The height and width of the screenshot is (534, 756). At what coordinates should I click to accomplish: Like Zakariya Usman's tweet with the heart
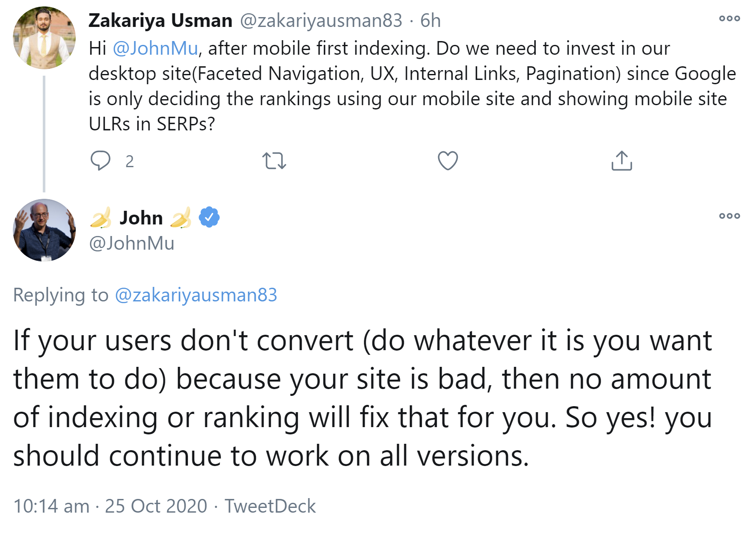point(448,161)
